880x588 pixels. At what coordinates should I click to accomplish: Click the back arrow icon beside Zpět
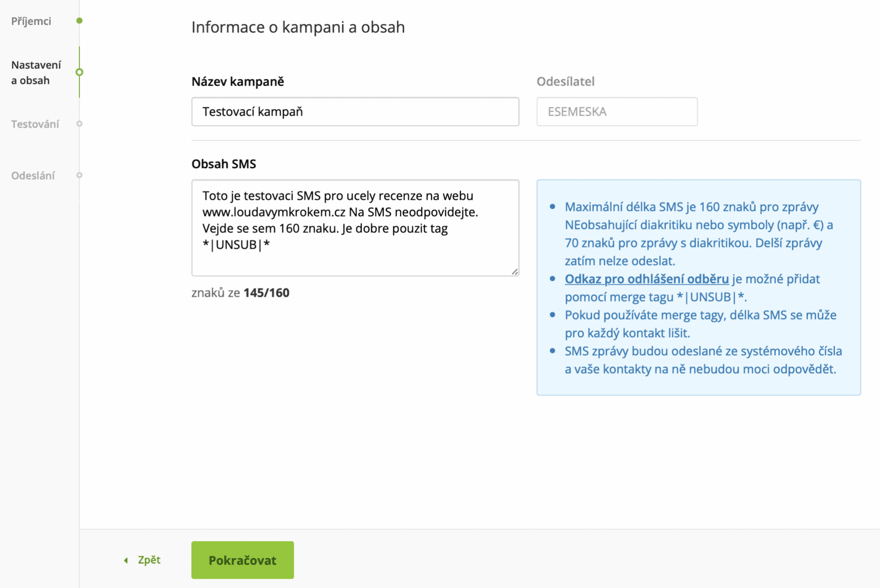[126, 560]
